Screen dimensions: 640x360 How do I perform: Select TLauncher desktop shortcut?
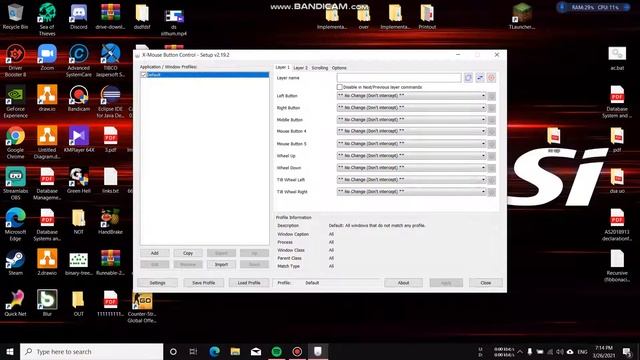pos(522,17)
